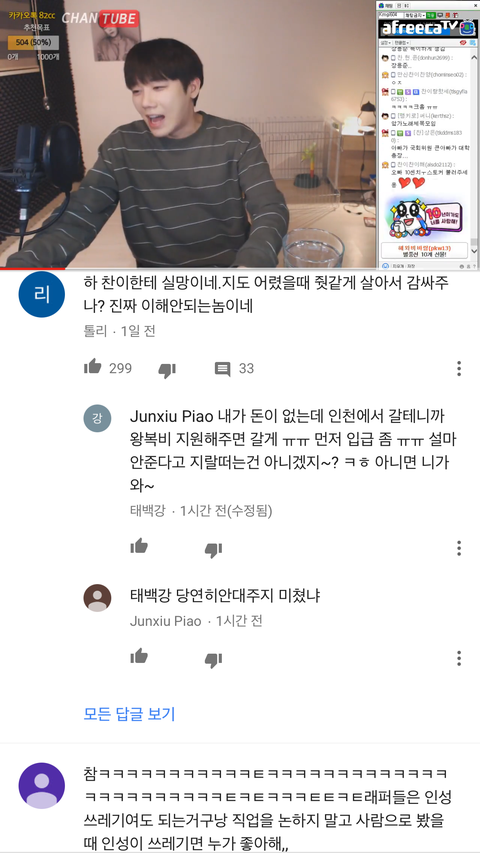This screenshot has width=480, height=853.
Task: Open 톨리's blue profile avatar
Action: pos(41,294)
